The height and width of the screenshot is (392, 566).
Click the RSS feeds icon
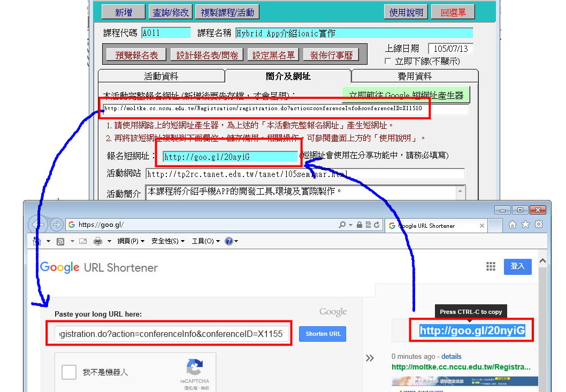tap(60, 242)
